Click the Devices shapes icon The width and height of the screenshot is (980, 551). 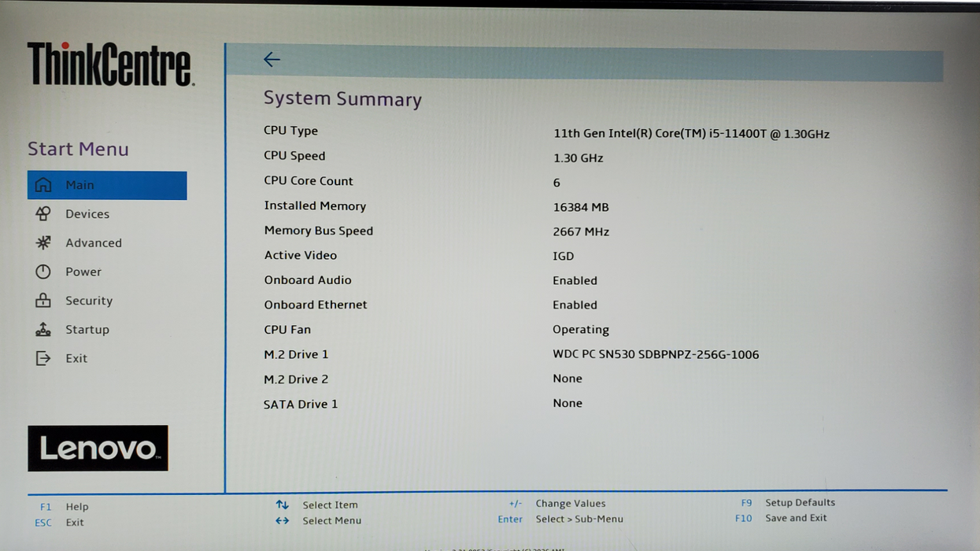tap(43, 213)
